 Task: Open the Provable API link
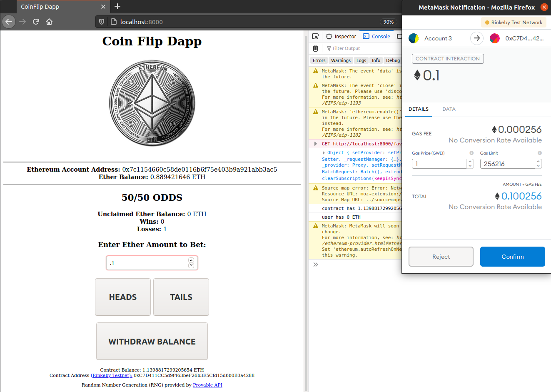point(207,385)
